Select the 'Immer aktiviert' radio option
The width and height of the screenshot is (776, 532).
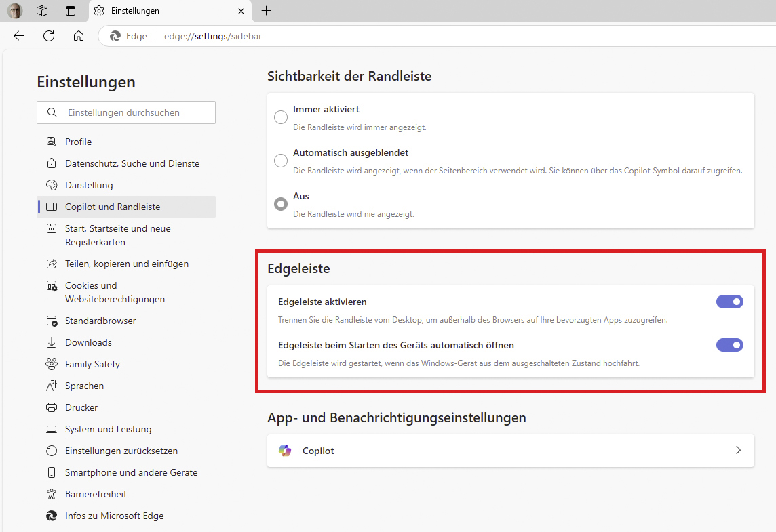(281, 117)
